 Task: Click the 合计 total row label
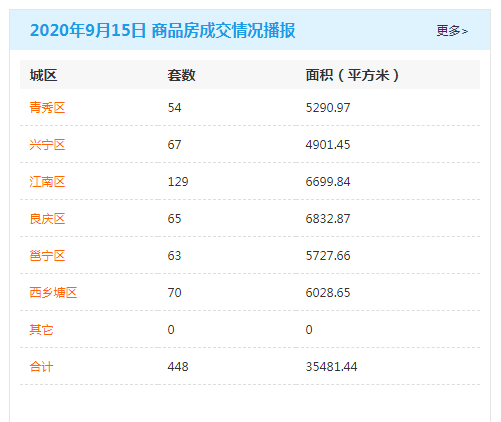[41, 367]
